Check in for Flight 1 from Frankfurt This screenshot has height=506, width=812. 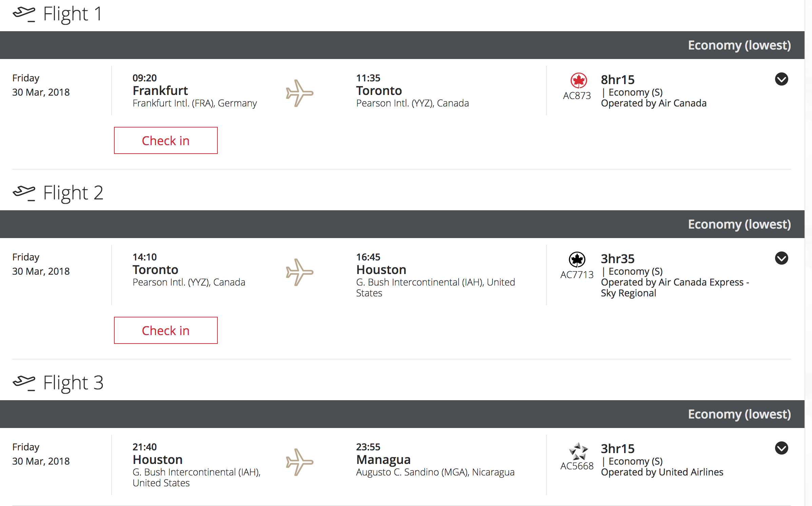tap(166, 140)
